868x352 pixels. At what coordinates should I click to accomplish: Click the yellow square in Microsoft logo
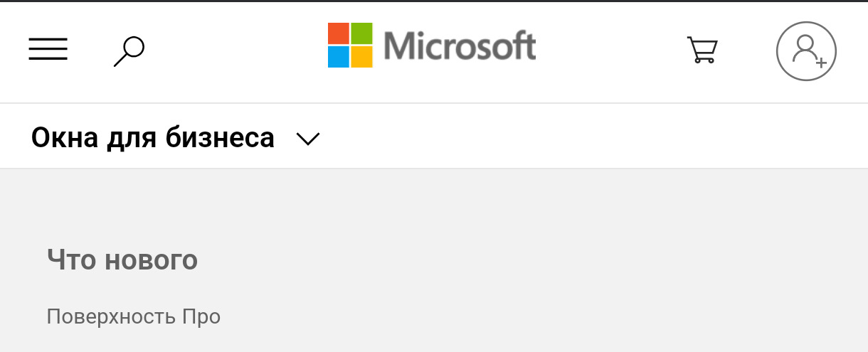tap(362, 57)
